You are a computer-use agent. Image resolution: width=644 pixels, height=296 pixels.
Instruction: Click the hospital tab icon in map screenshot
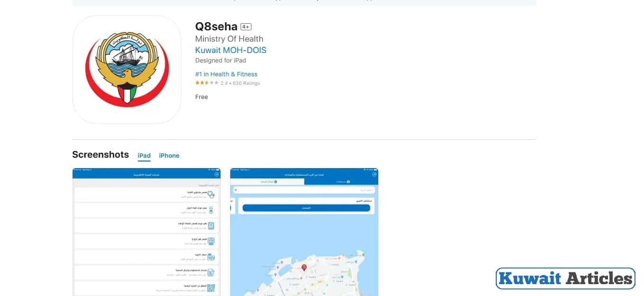coord(348,181)
